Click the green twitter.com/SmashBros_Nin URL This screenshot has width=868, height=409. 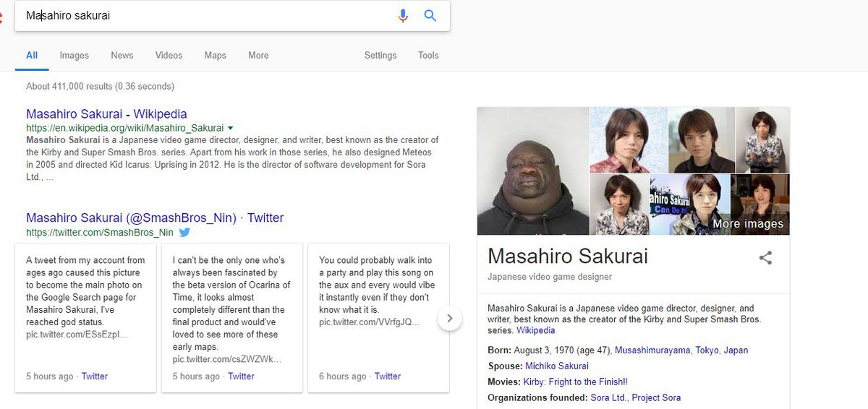[x=100, y=233]
